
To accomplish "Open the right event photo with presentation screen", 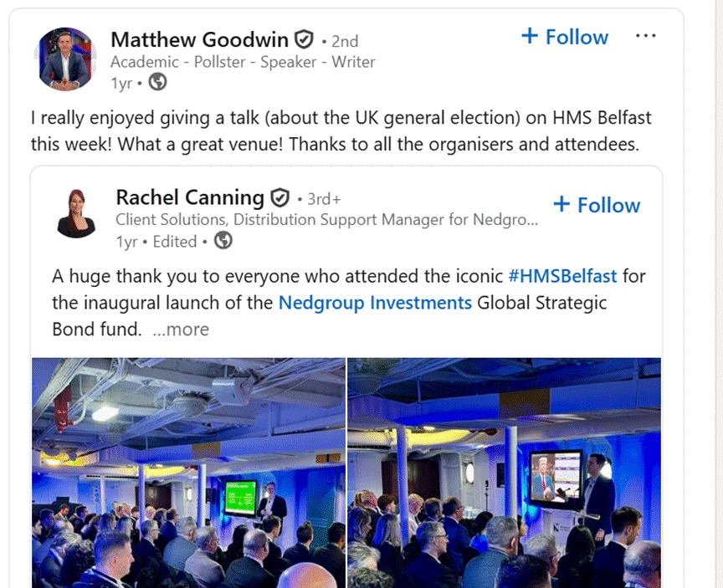I will pos(504,473).
